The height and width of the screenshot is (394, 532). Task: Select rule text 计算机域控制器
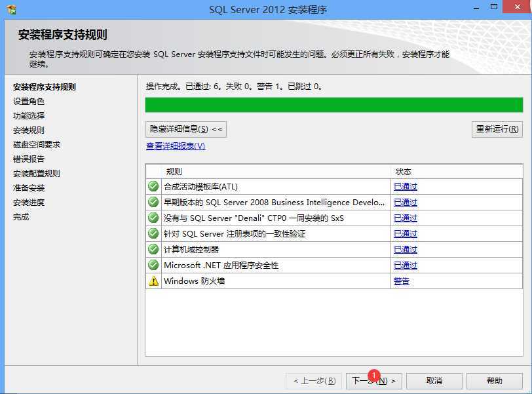[192, 249]
